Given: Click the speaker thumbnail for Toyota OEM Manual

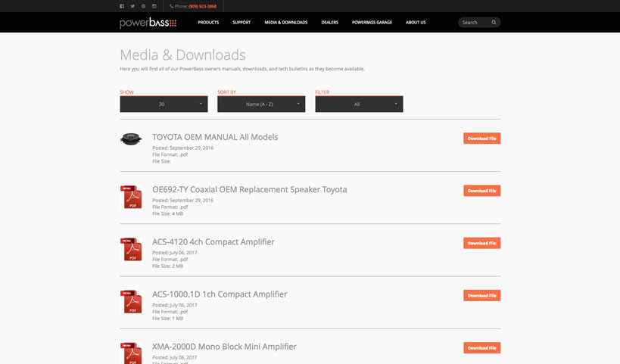Looking at the screenshot, I should click(131, 139).
